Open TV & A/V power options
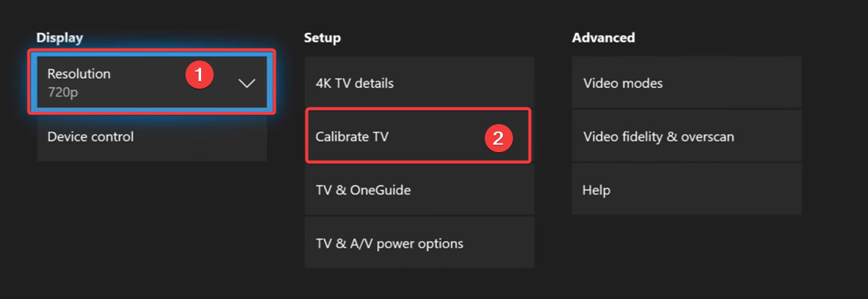 (x=419, y=243)
